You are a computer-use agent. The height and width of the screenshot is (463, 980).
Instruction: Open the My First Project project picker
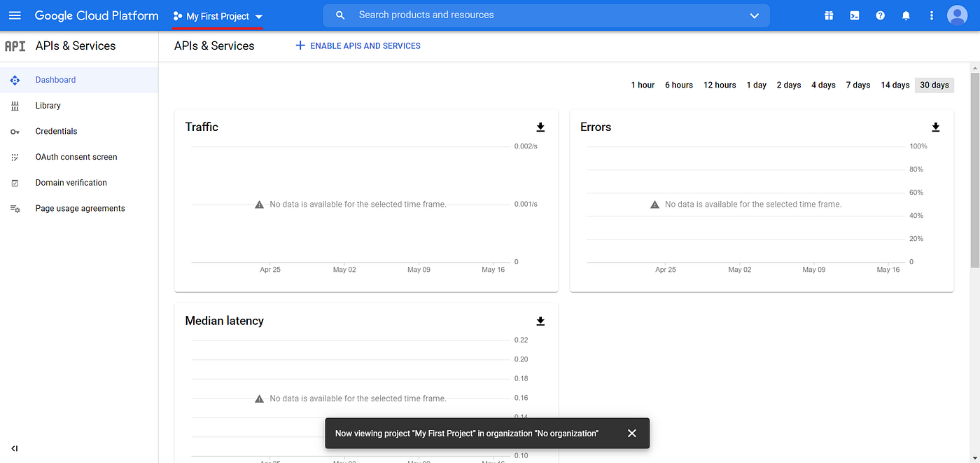(x=217, y=15)
